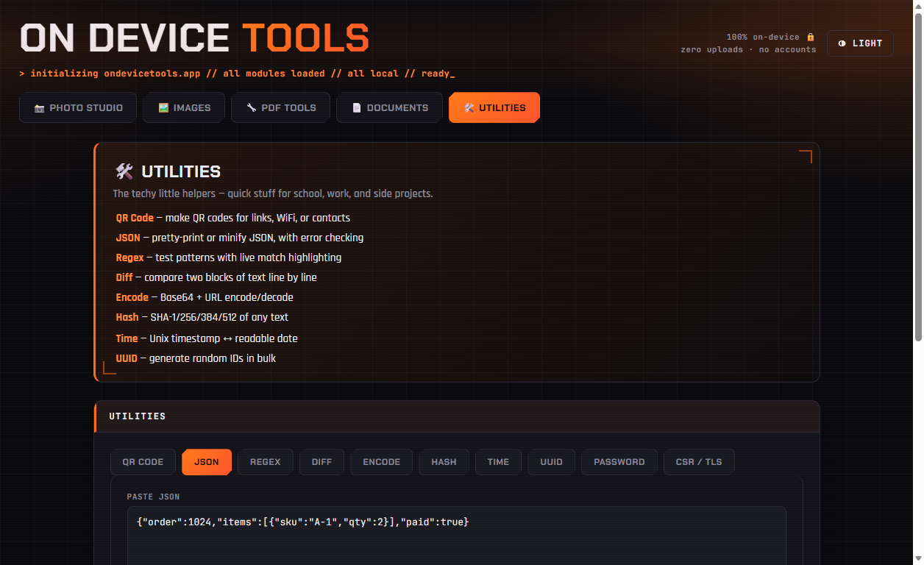The height and width of the screenshot is (565, 924).
Task: Select the Utilities main tab
Action: pyautogui.click(x=494, y=107)
